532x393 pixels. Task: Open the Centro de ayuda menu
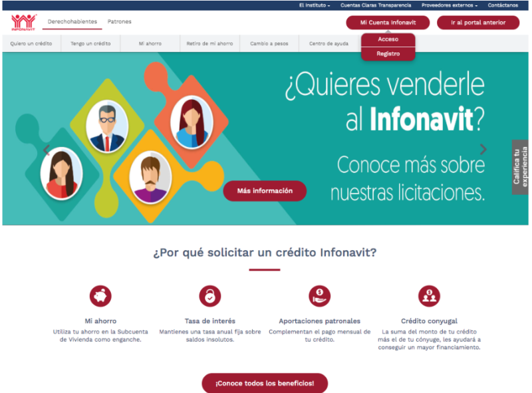coord(329,43)
